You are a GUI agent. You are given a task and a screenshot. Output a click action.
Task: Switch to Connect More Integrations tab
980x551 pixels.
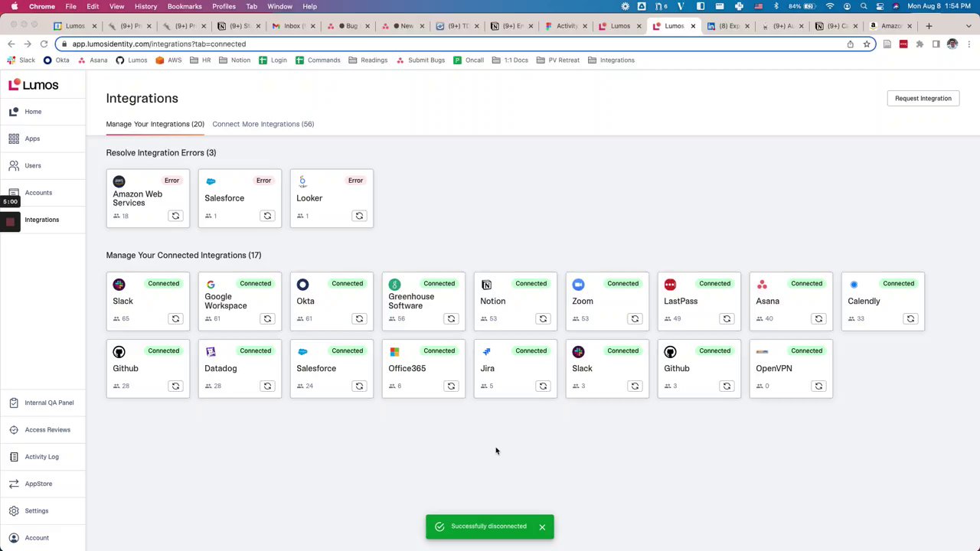pos(263,124)
